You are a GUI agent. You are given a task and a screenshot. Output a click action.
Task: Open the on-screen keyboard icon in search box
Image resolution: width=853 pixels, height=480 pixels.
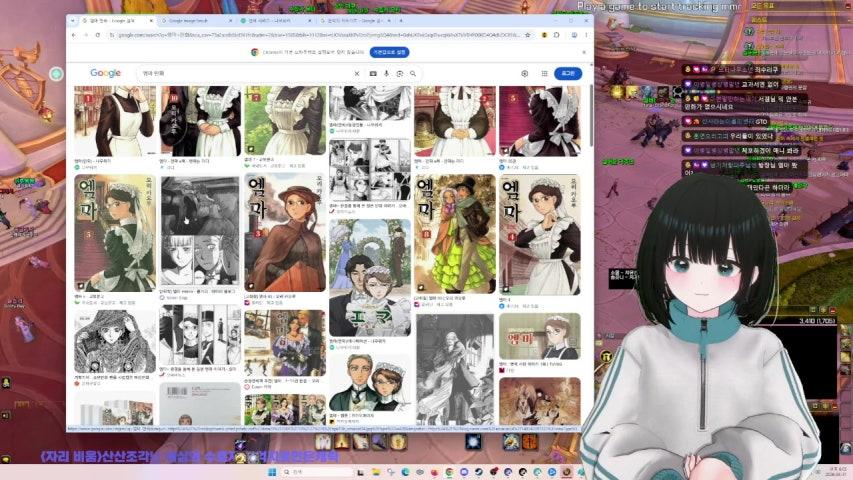coord(373,73)
